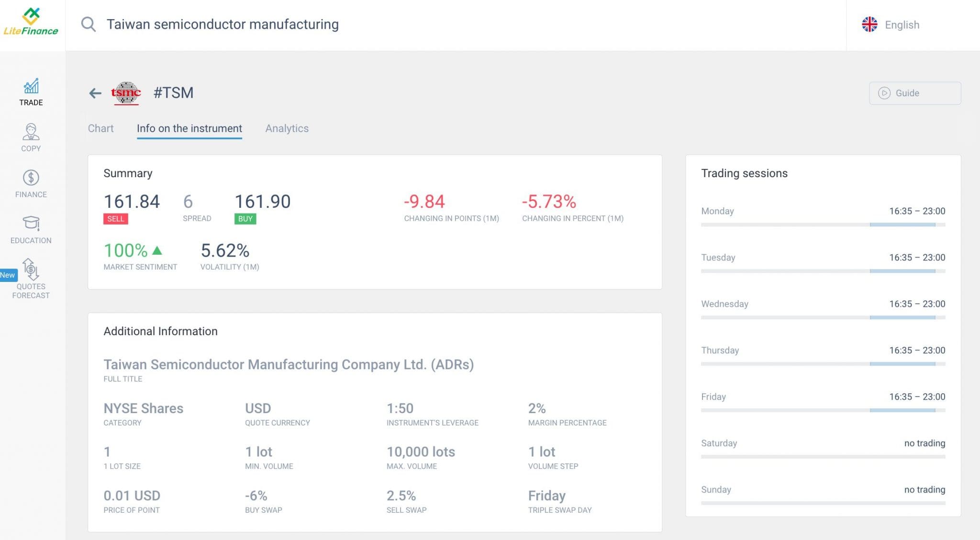Open the Trade section icon
980x540 pixels.
pyautogui.click(x=31, y=87)
